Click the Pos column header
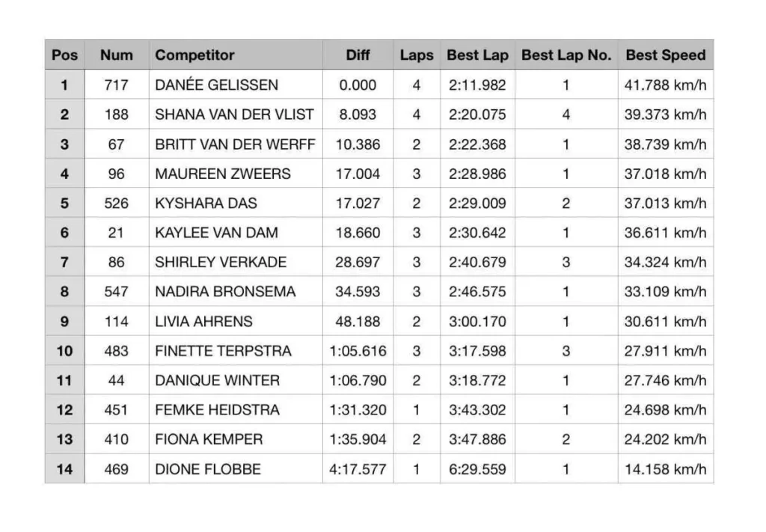The width and height of the screenshot is (766, 532). pos(64,55)
